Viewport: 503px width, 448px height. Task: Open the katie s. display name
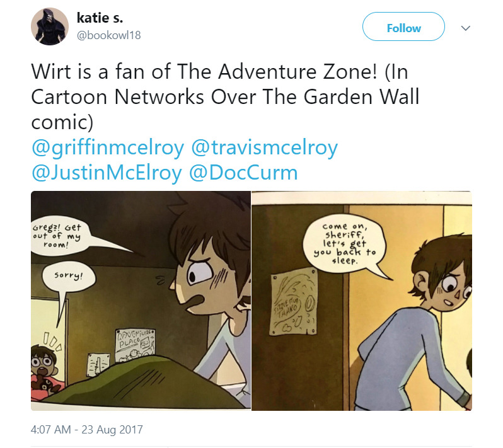pos(100,18)
